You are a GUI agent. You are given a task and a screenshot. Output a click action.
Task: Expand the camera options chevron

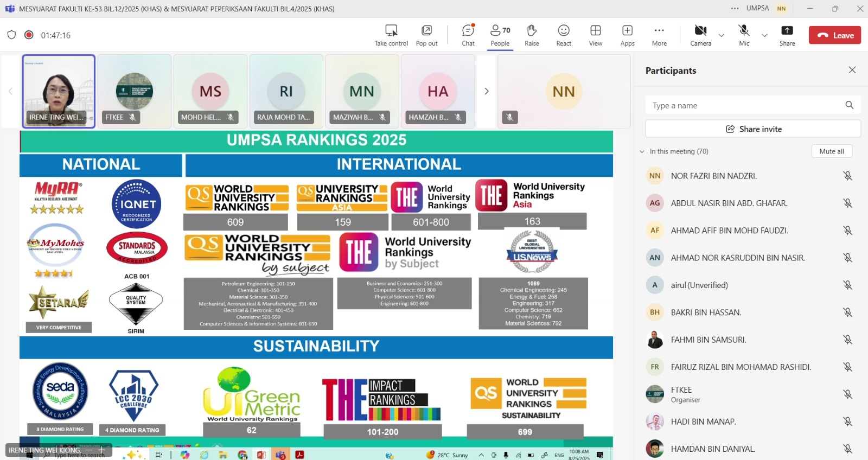click(x=722, y=35)
